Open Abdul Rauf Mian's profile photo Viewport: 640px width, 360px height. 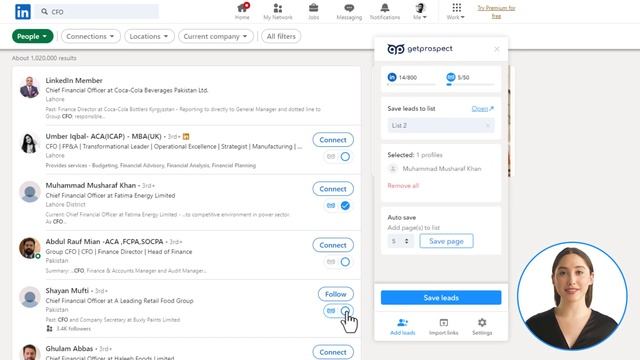click(30, 248)
